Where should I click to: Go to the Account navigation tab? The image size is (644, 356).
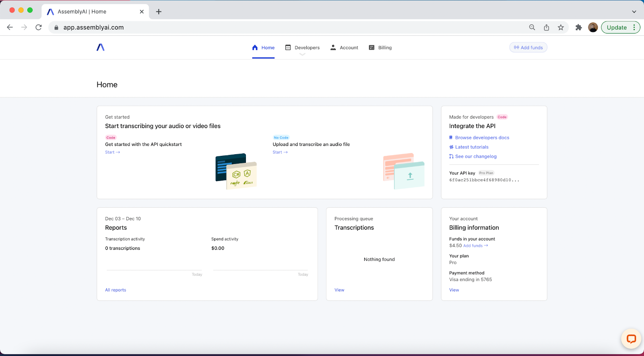coord(344,48)
